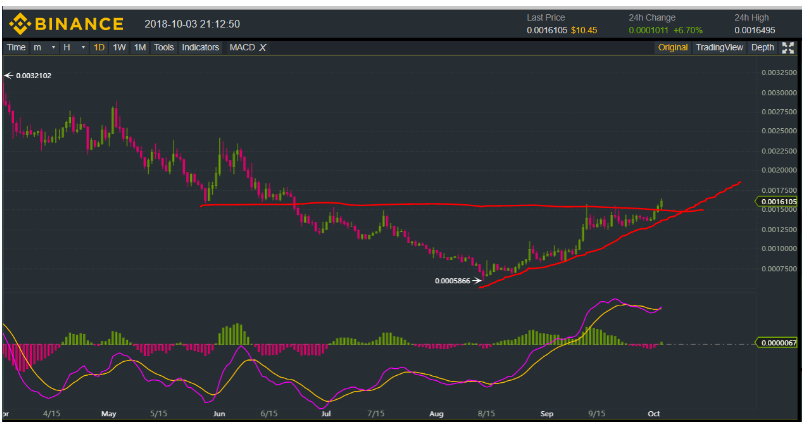Image resolution: width=805 pixels, height=426 pixels.
Task: Click the MACD value label 0.0000067
Action: pos(779,343)
